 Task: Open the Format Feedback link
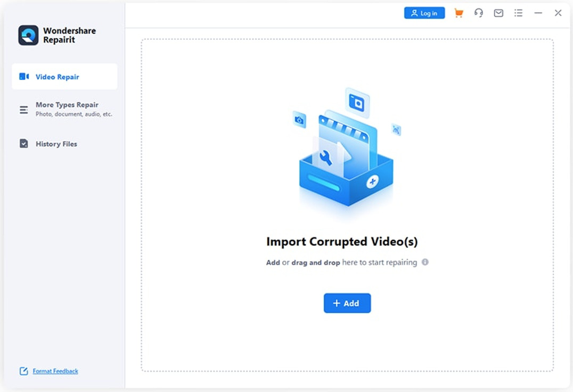pos(55,371)
